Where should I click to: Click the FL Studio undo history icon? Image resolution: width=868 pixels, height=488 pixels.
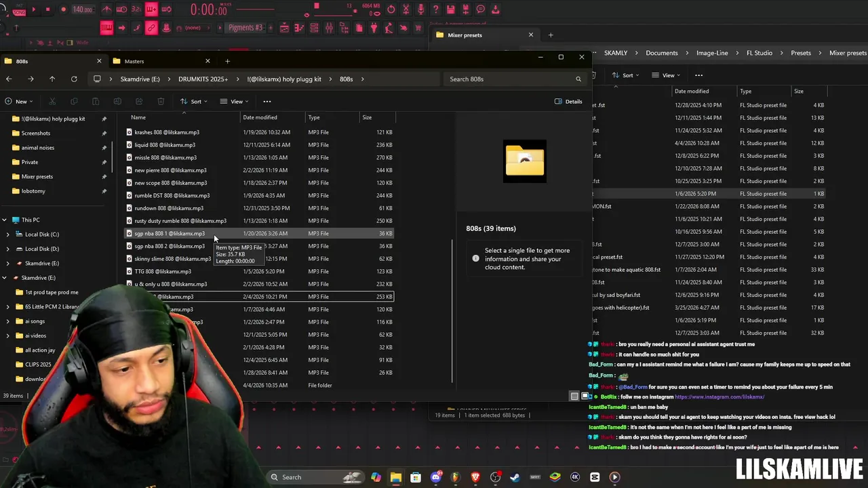point(391,9)
